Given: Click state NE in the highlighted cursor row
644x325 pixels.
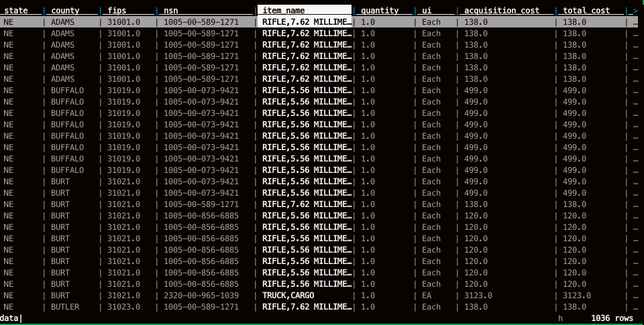Looking at the screenshot, I should 8,21.
